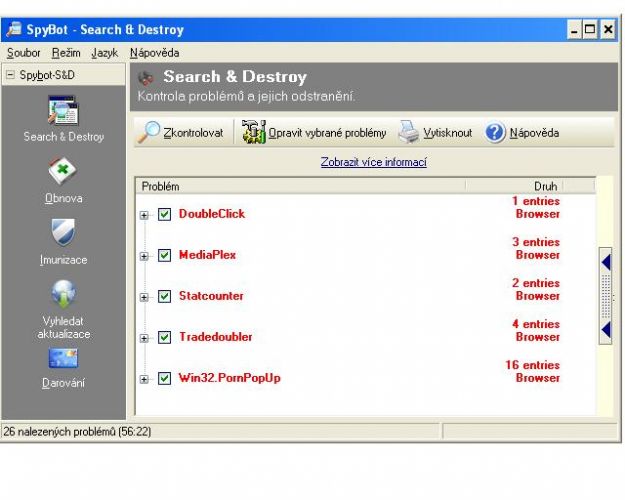Click the '1 entries' cell for DoubleClick
Screen dimensions: 625x500
tap(536, 201)
